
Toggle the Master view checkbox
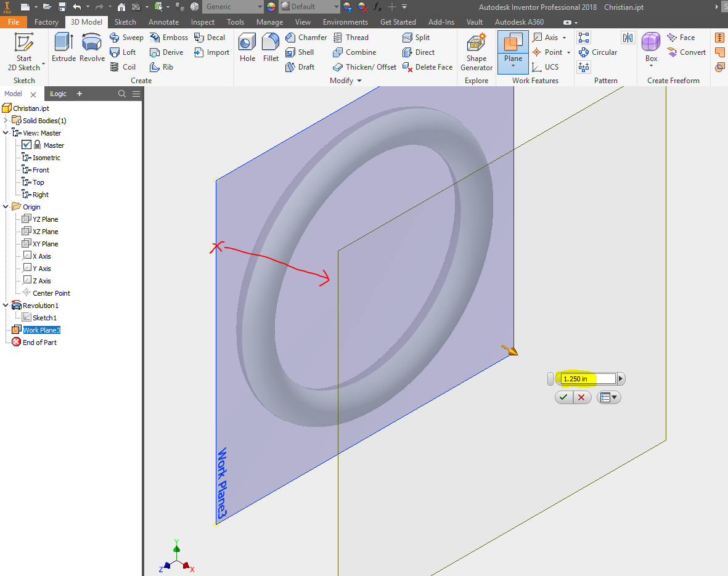click(25, 145)
